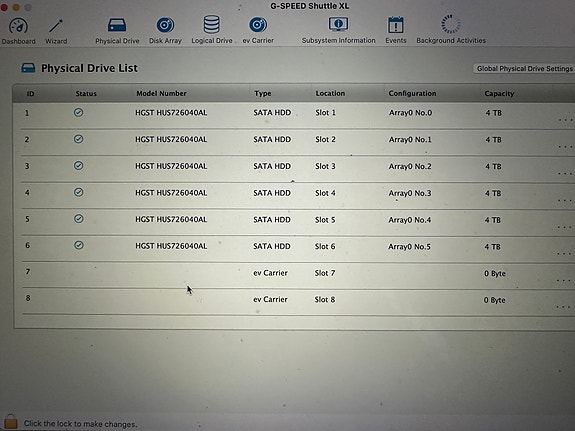Expand options menu for drive 1
The height and width of the screenshot is (431, 575).
click(x=565, y=120)
